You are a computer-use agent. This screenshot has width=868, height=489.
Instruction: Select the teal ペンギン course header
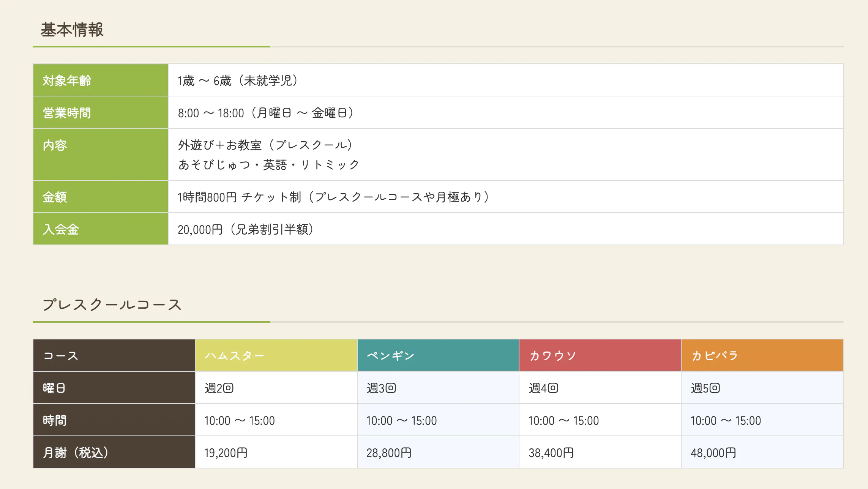(x=438, y=355)
